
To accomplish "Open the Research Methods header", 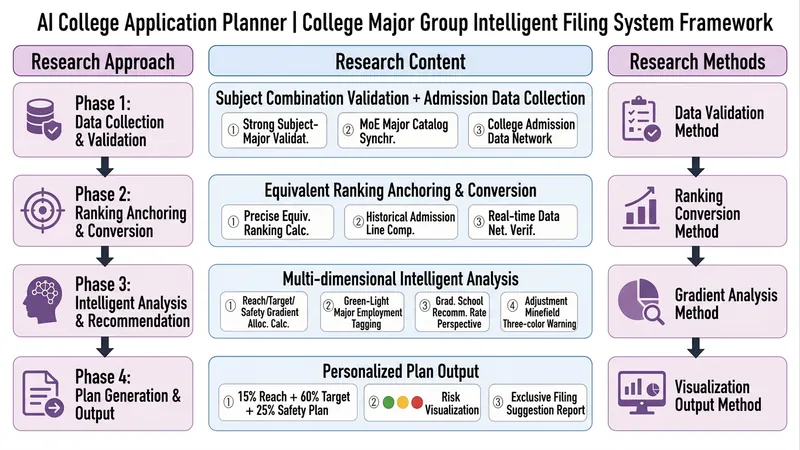I will [x=697, y=61].
